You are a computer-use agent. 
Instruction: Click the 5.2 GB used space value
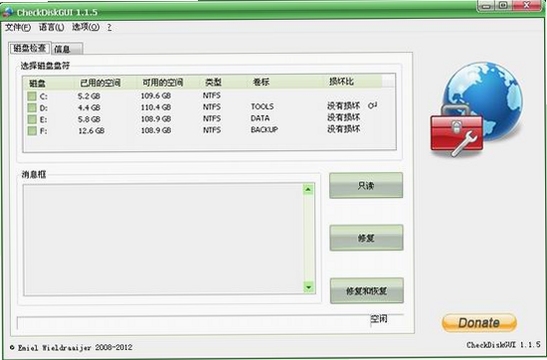89,96
